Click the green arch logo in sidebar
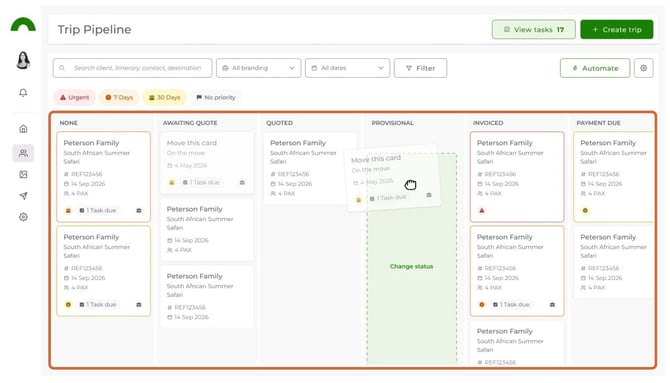The image size is (670, 383). pos(23,25)
